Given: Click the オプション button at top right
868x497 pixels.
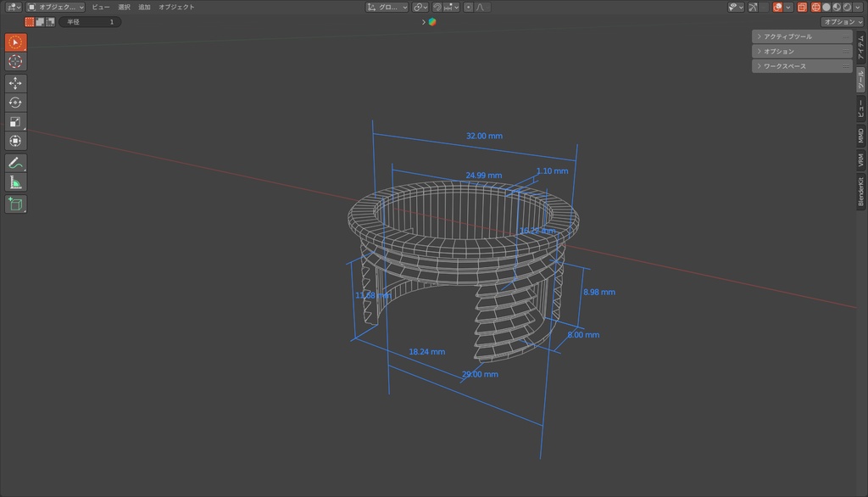Looking at the screenshot, I should [842, 22].
